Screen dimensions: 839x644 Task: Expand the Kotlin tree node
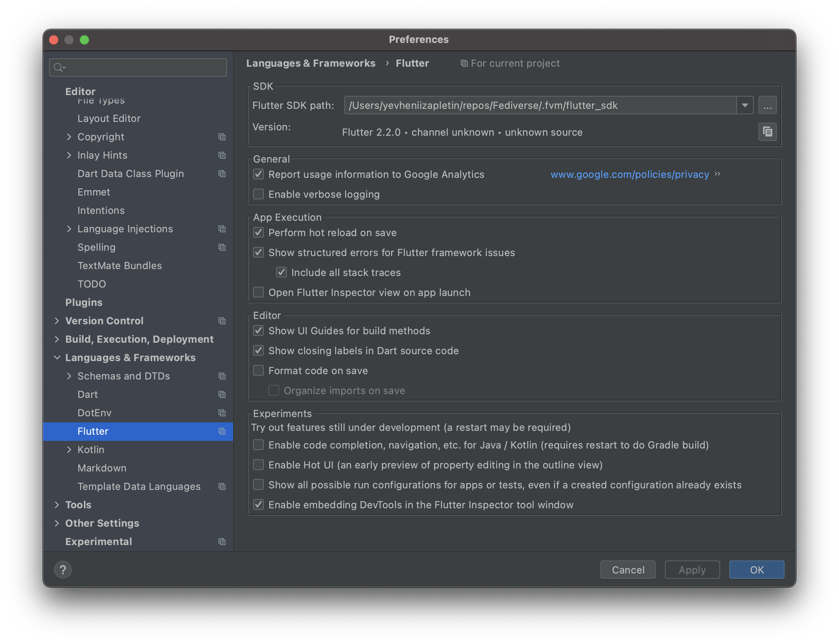(x=69, y=450)
